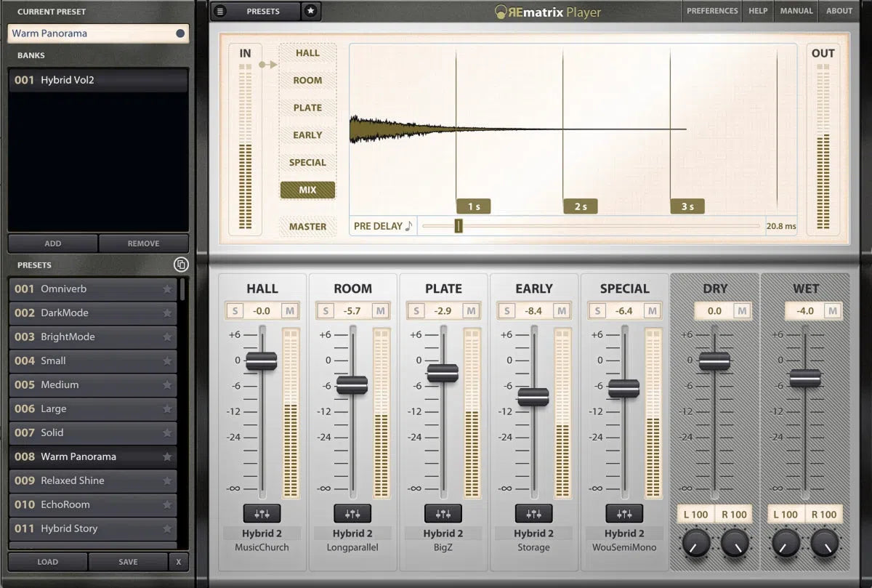Switch to the MIX tab

[307, 189]
